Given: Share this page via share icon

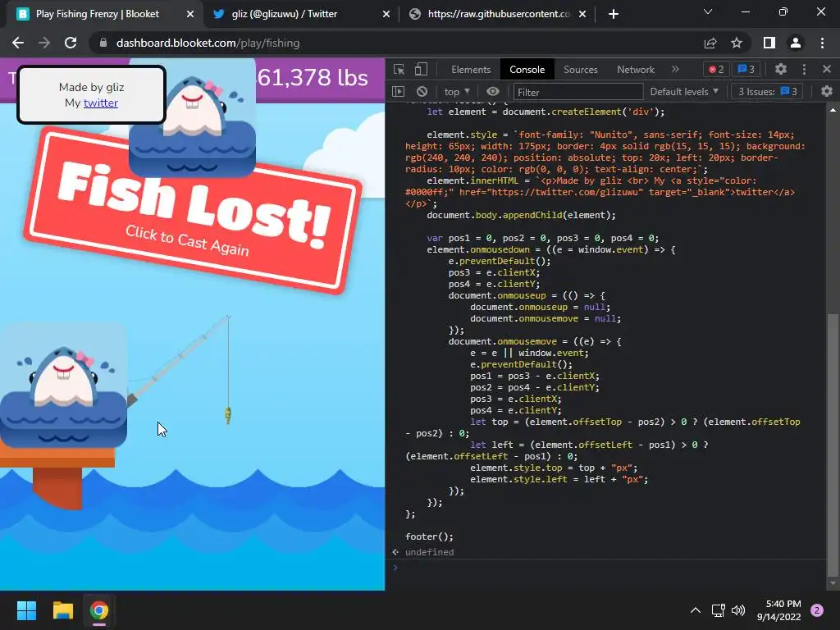Looking at the screenshot, I should [710, 43].
